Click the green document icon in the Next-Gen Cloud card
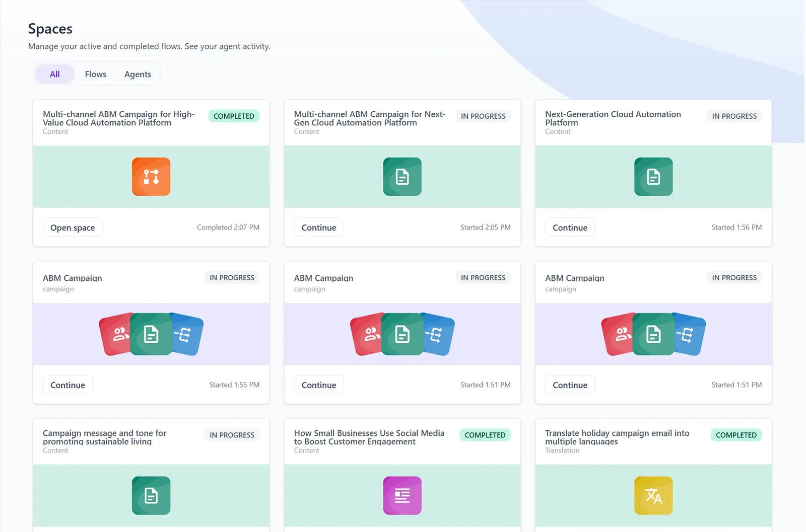806x532 pixels. coord(402,177)
